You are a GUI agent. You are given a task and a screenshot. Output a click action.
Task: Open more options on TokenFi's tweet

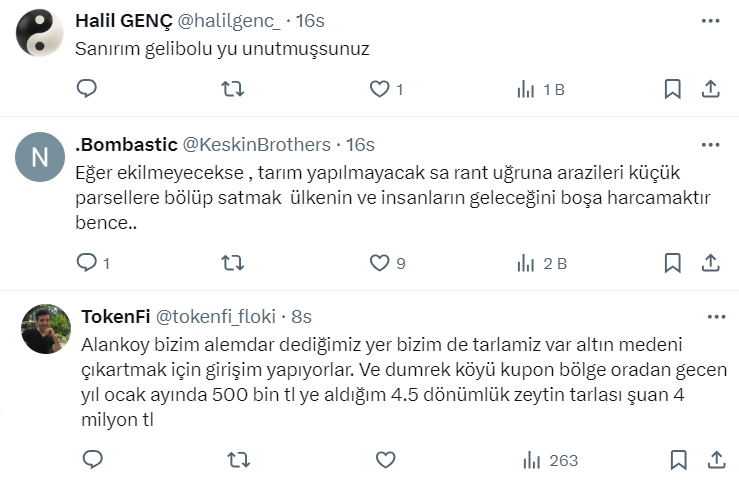(716, 317)
